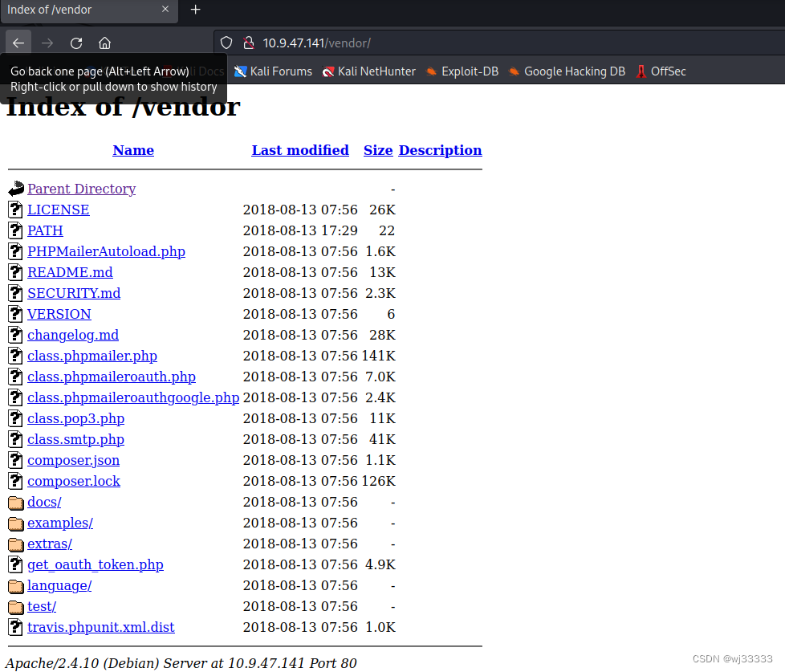Image resolution: width=785 pixels, height=672 pixels.
Task: Open the examples/ directory link
Action: tap(60, 523)
